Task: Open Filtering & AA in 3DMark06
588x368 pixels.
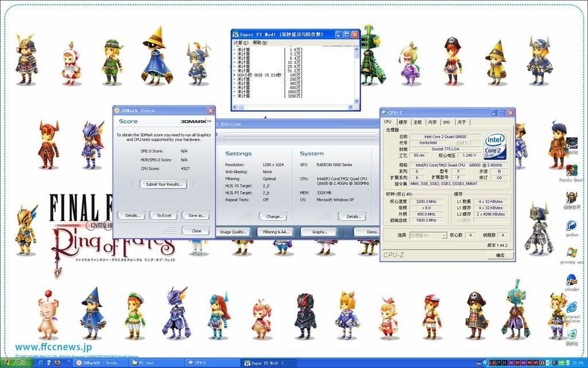Action: point(276,232)
